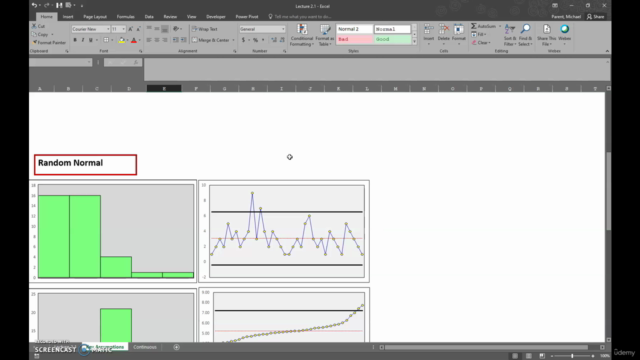Image resolution: width=640 pixels, height=360 pixels.
Task: Click the Increase Decimal icon
Action: point(274,40)
